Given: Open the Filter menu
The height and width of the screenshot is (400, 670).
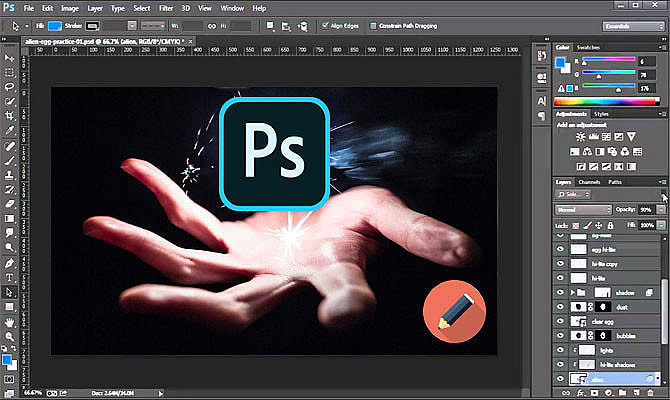Looking at the screenshot, I should 166,8.
